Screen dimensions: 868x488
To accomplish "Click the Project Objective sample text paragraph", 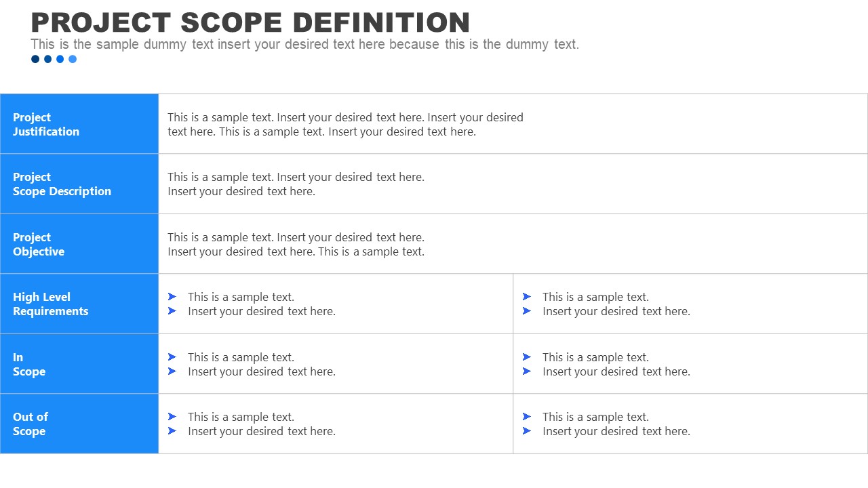I will (296, 245).
